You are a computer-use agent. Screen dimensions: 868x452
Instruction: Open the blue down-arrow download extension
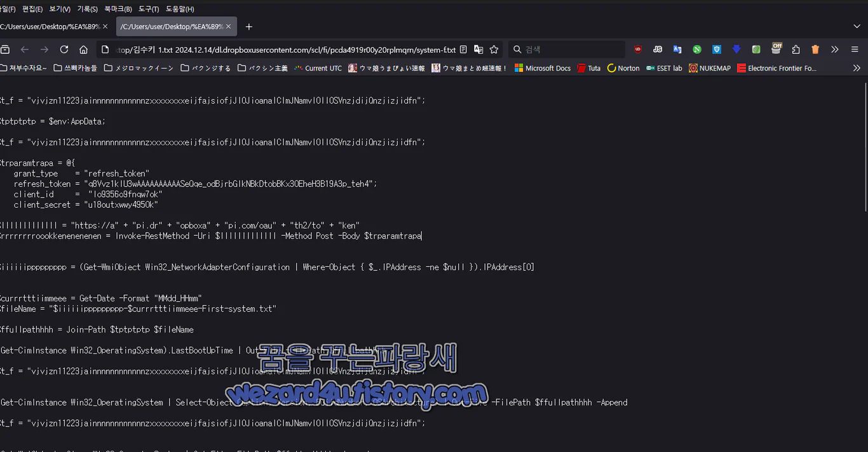click(x=736, y=50)
